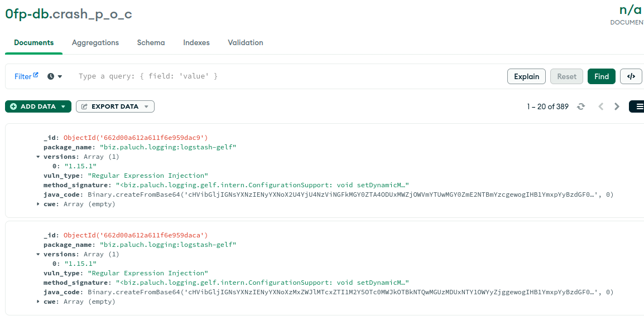Select ObjectId ending dac9

[136, 138]
